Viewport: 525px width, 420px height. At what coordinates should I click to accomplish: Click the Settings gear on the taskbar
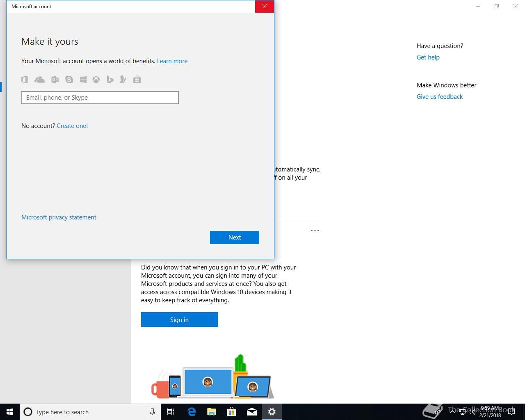(272, 412)
